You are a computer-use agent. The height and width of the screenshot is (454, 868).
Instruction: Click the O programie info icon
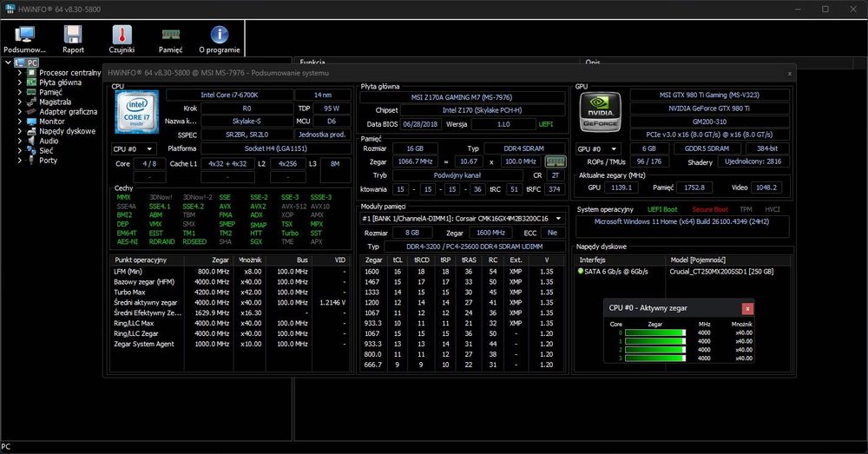coord(220,35)
